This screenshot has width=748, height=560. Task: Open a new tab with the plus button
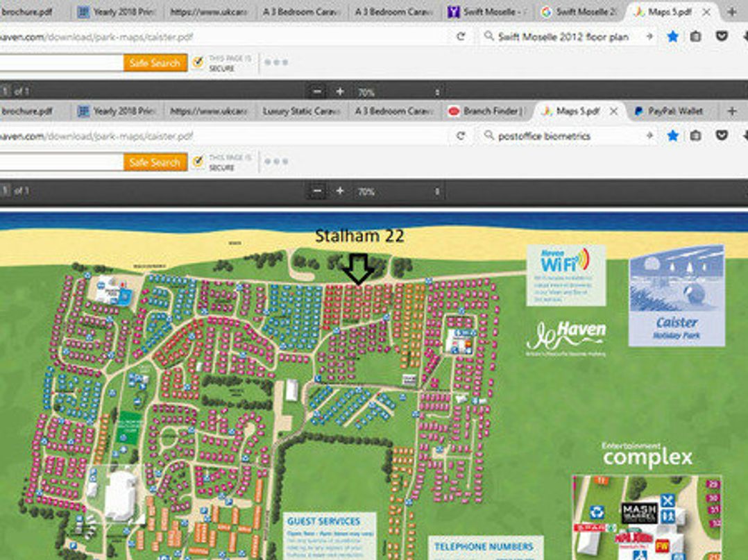click(x=733, y=111)
